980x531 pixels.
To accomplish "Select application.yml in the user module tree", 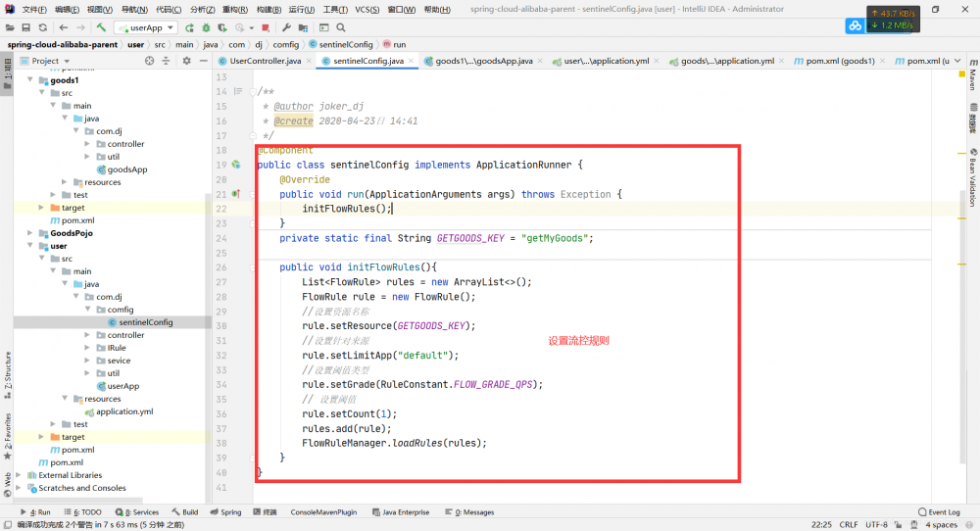I will [123, 411].
